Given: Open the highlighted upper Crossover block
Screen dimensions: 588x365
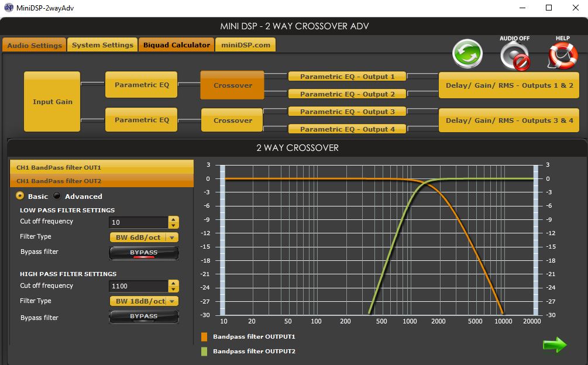Looking at the screenshot, I should pyautogui.click(x=232, y=85).
